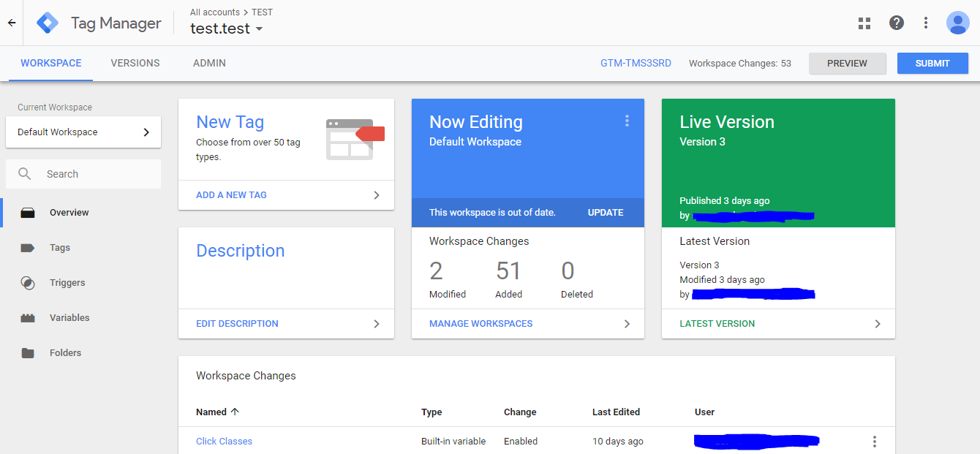Click the Published 3 days ago text
The width and height of the screenshot is (980, 454).
coord(724,201)
